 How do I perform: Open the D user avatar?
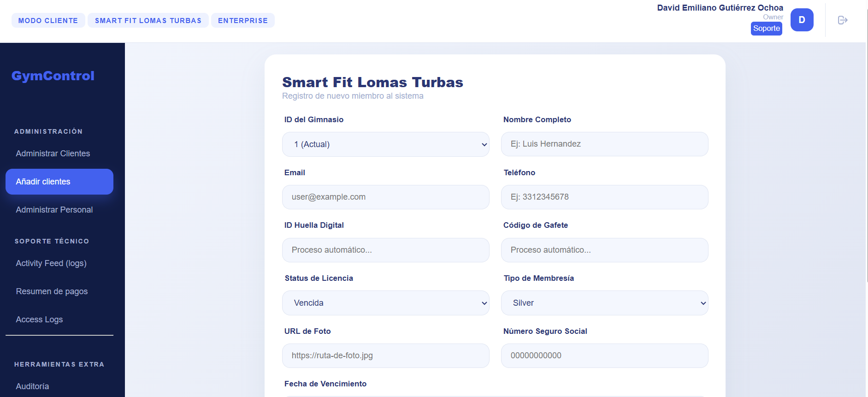coord(802,20)
